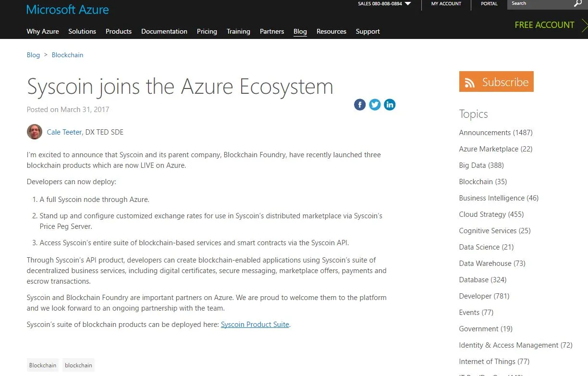Open the Announcements (1487) topic
This screenshot has height=376, width=588.
click(496, 133)
